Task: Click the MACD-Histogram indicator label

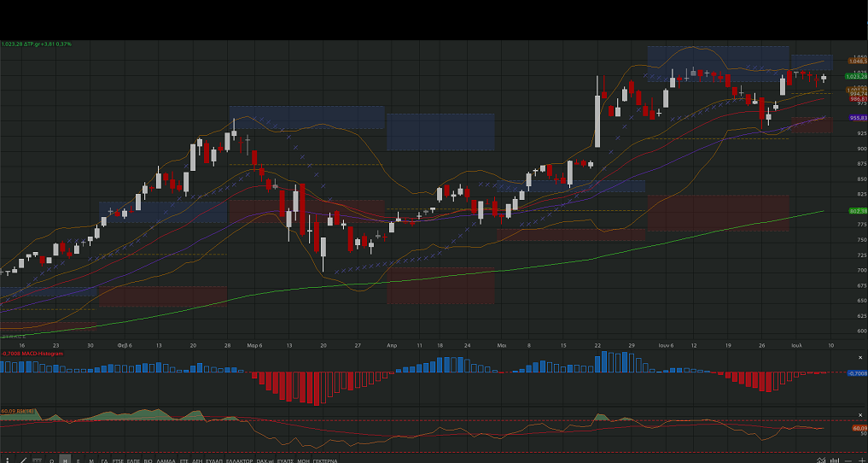Action: (32, 354)
